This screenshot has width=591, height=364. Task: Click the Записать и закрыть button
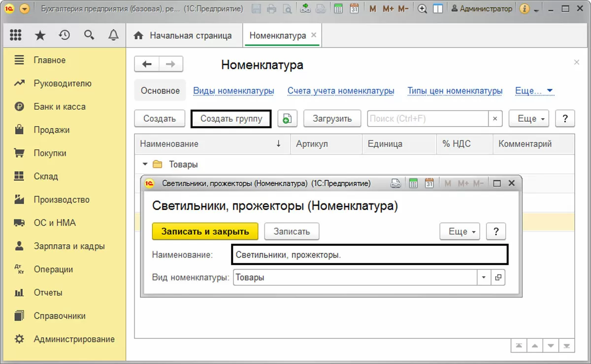[x=205, y=232]
